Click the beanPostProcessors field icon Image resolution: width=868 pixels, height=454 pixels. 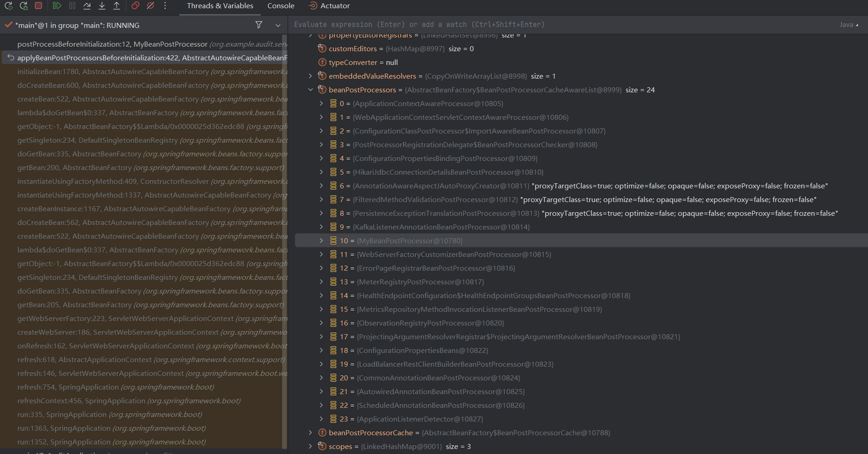322,90
